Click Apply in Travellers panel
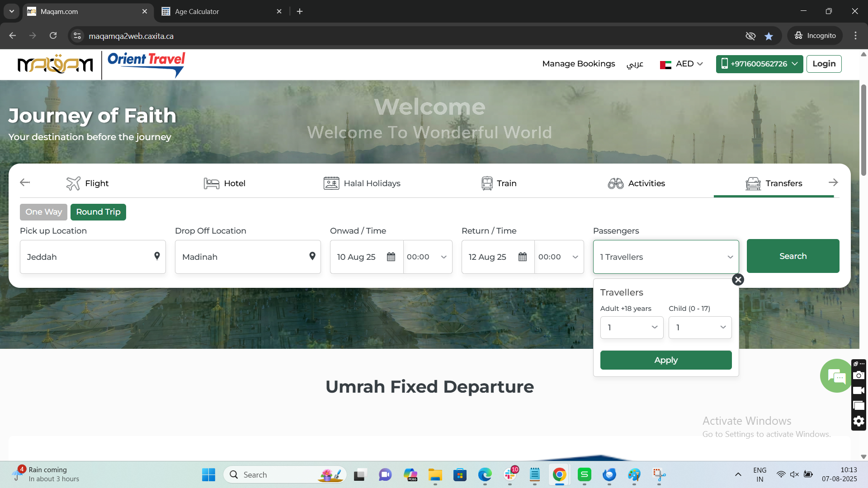The height and width of the screenshot is (488, 868). [665, 360]
